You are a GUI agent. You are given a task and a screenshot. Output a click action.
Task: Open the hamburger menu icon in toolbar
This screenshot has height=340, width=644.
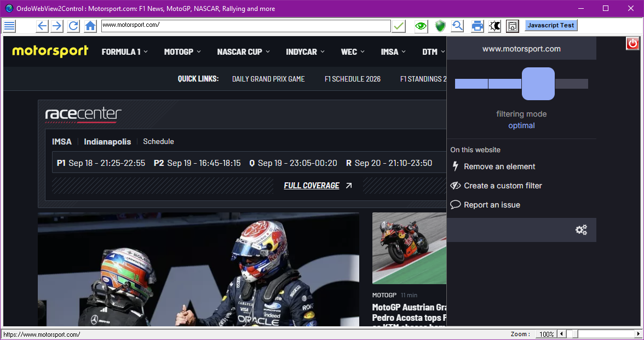click(x=9, y=26)
